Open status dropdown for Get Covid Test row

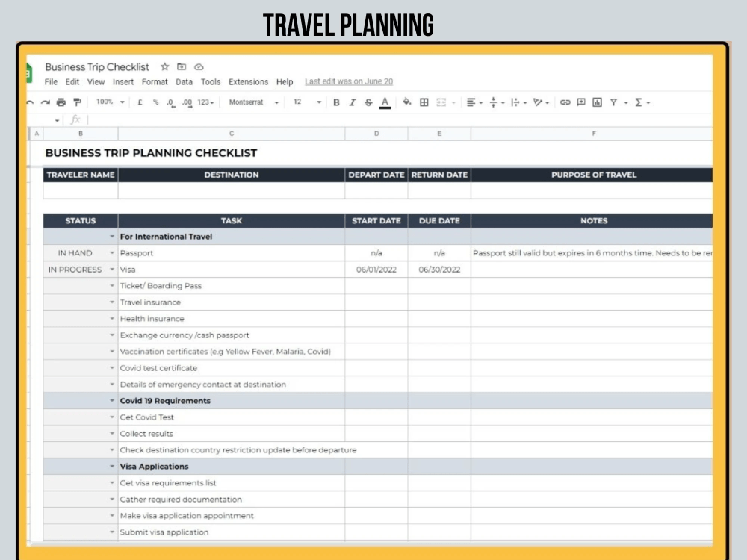tap(112, 417)
